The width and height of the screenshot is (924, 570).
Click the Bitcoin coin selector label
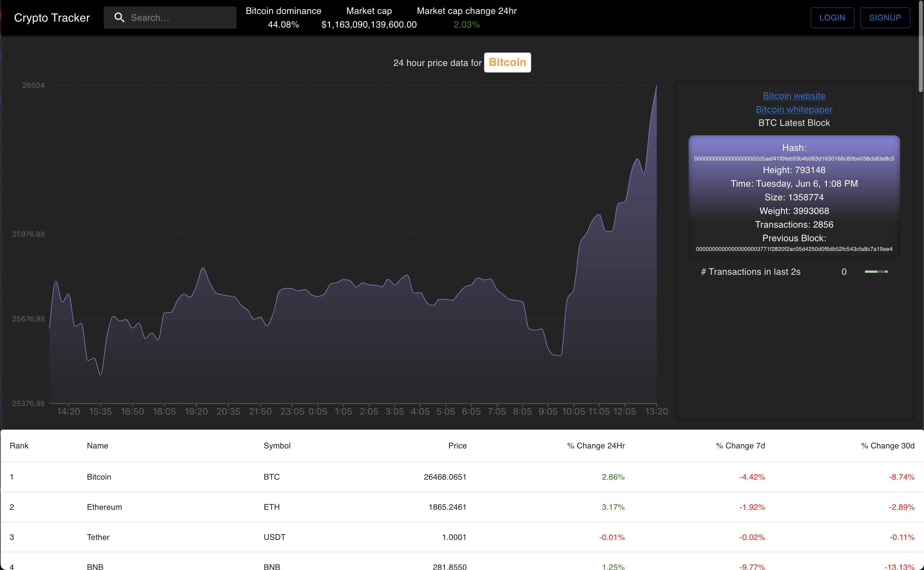[x=507, y=62]
